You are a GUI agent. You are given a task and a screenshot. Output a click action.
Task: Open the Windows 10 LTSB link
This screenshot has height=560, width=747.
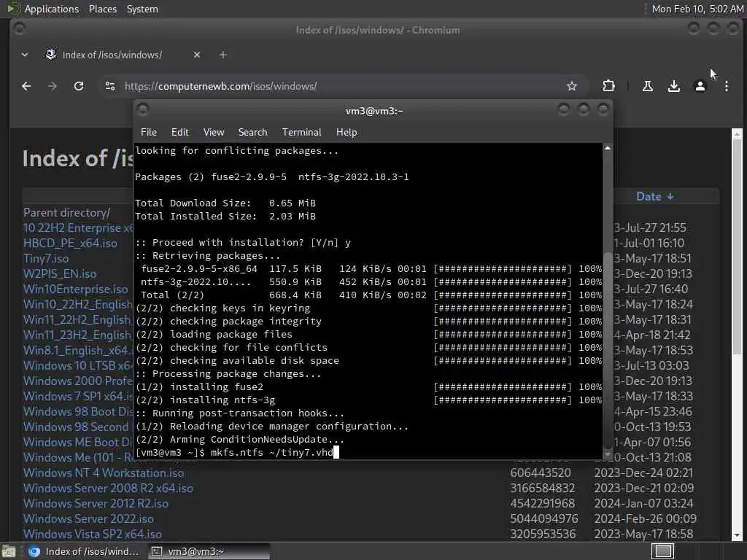(78, 366)
